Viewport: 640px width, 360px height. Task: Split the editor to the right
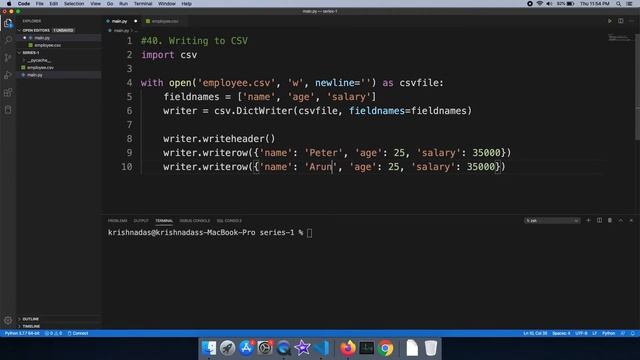tap(620, 21)
